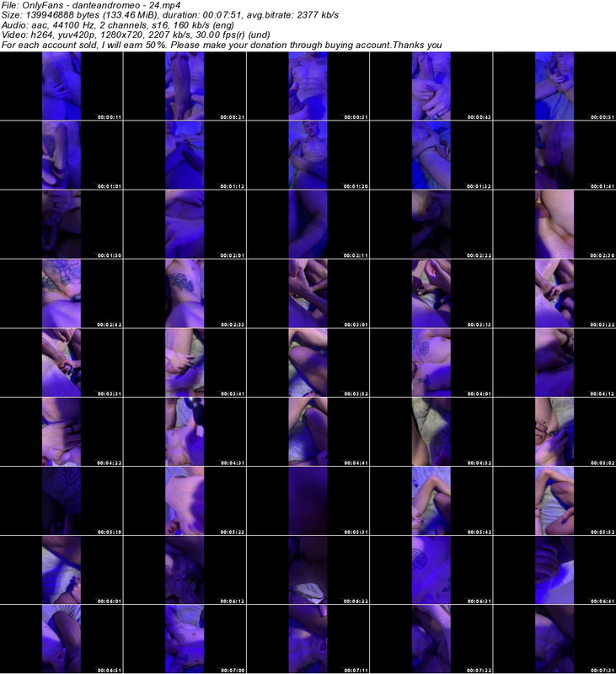This screenshot has width=616, height=674.
Task: Select the frame marked 00:00:31
Action: click(308, 86)
